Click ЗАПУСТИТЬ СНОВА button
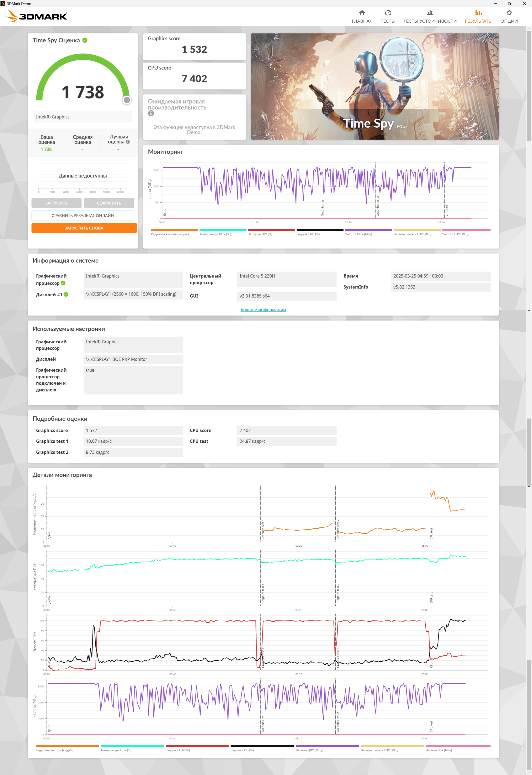532x775 pixels. [84, 228]
